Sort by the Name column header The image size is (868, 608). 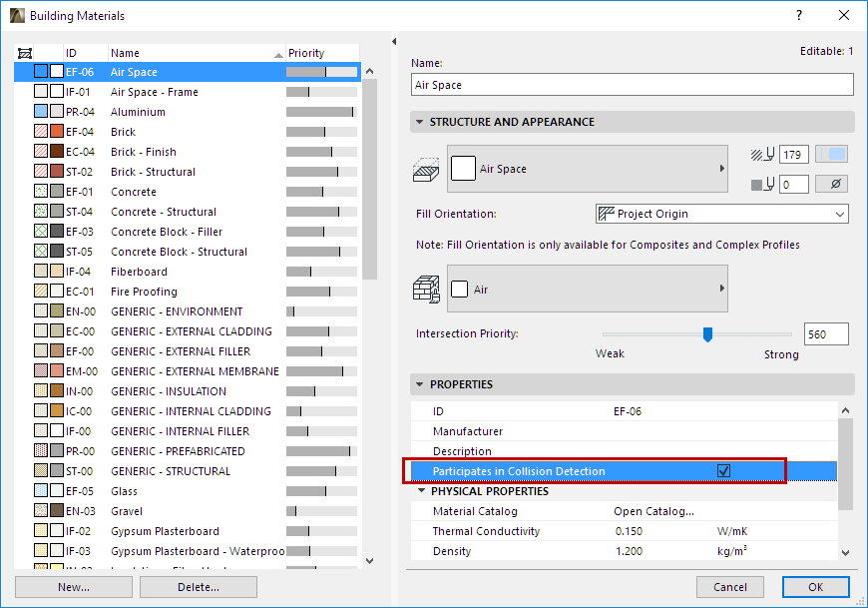197,53
